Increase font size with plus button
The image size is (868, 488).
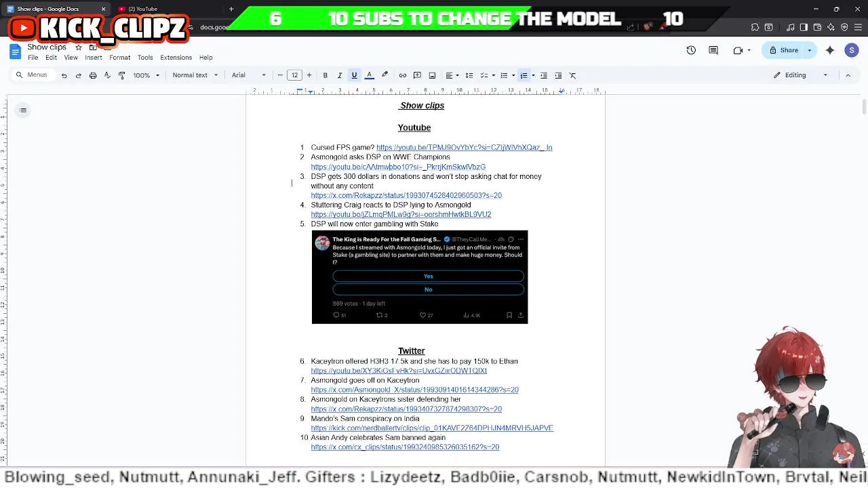[x=309, y=75]
